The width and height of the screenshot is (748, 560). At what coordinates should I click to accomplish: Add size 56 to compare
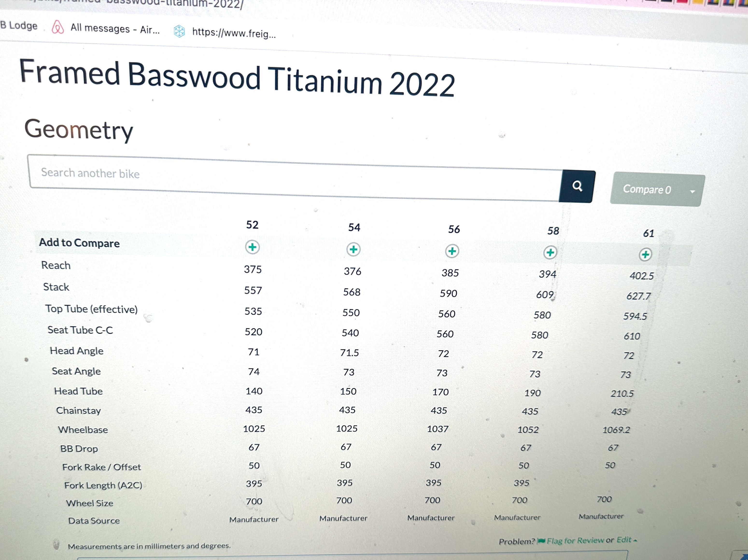tap(452, 251)
